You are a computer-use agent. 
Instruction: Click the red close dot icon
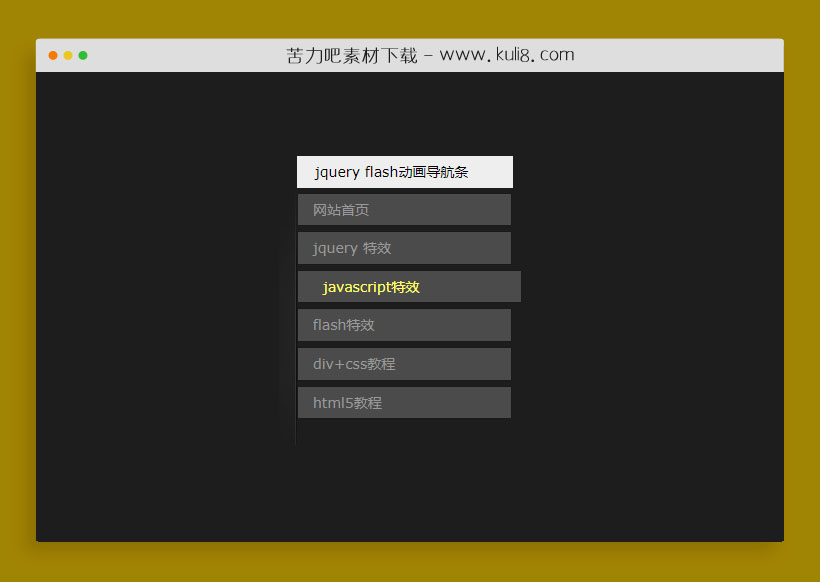(x=53, y=55)
